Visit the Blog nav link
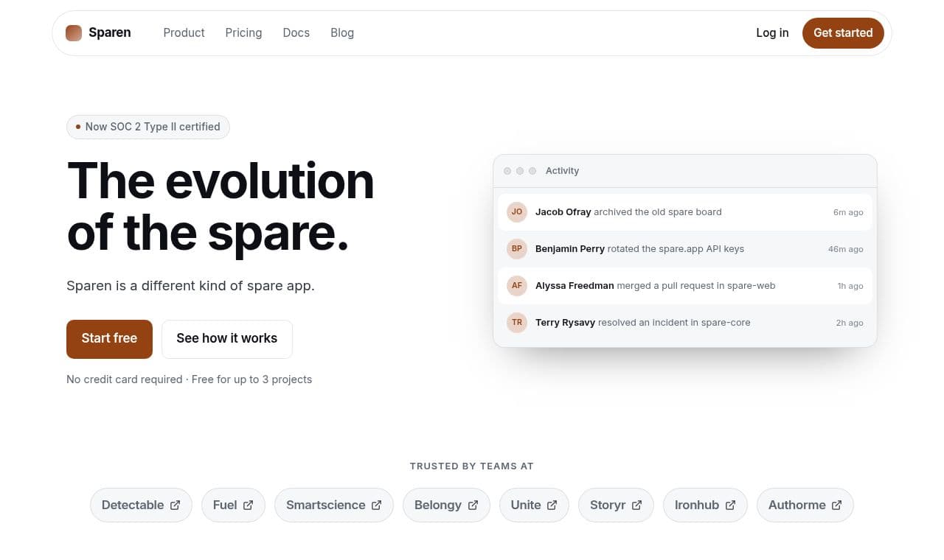944x560 pixels. 342,33
